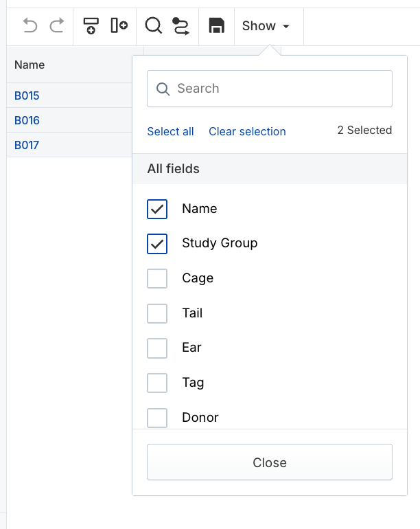Click the Select all link
Image resolution: width=420 pixels, height=529 pixels.
tap(170, 132)
